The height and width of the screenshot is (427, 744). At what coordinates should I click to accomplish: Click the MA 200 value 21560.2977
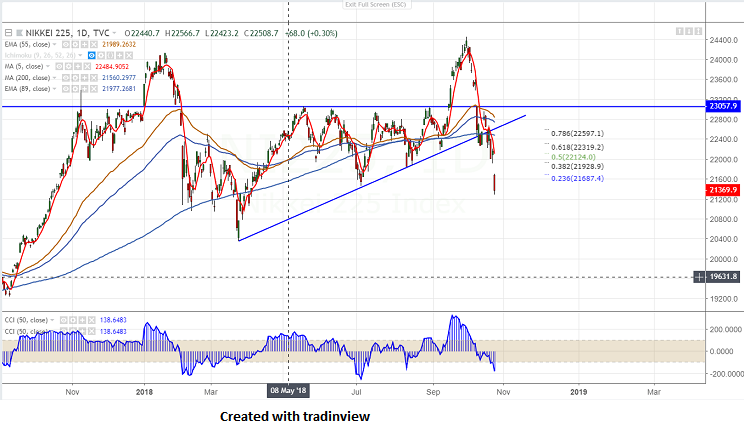[x=119, y=78]
